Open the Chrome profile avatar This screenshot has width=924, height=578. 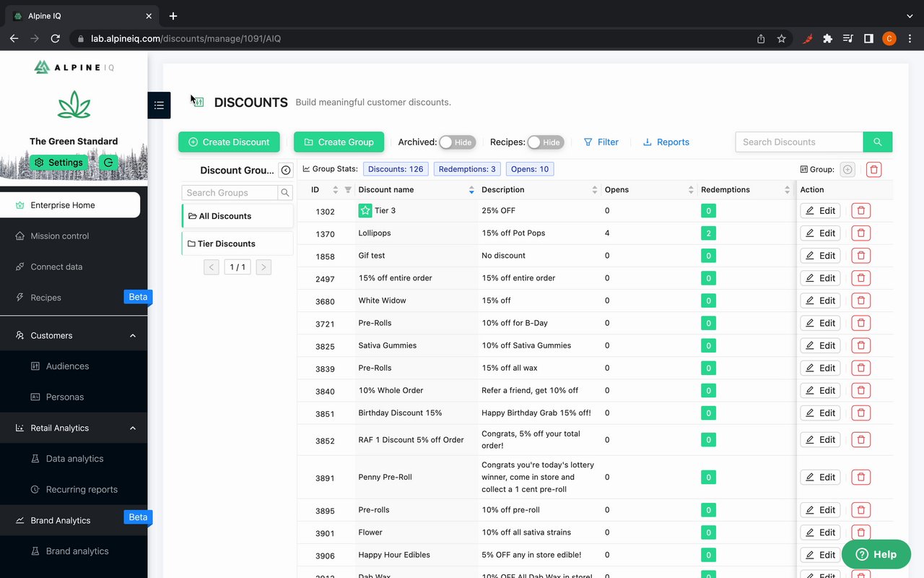[889, 38]
